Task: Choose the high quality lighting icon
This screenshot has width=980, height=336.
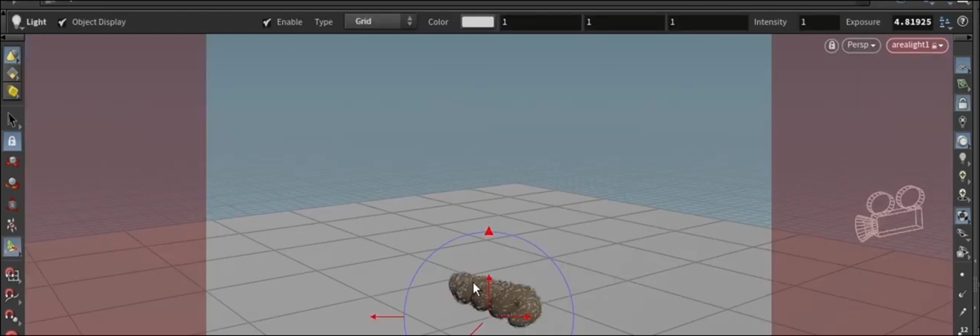Action: click(x=963, y=177)
